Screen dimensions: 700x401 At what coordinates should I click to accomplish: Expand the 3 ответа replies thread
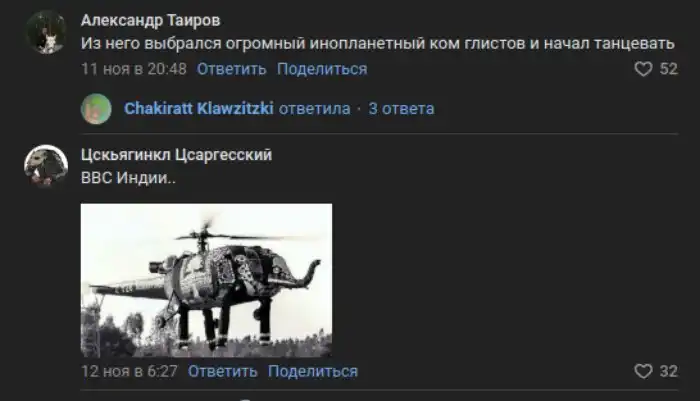tap(401, 109)
